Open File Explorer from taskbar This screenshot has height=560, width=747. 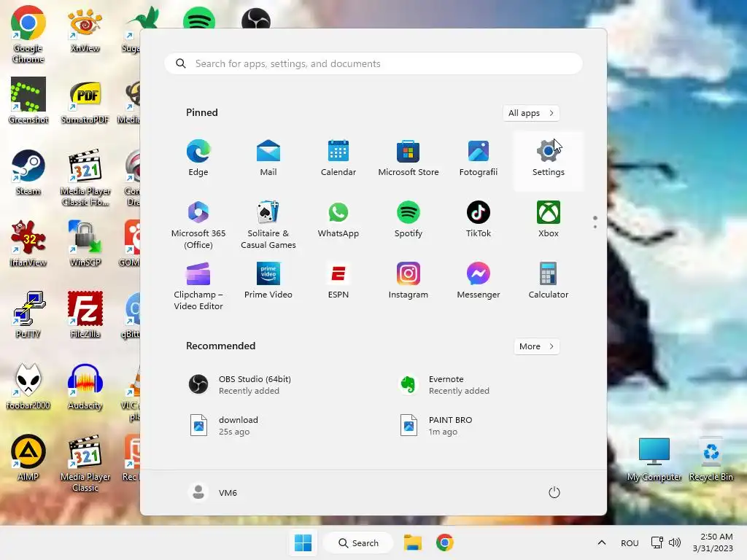tap(413, 542)
